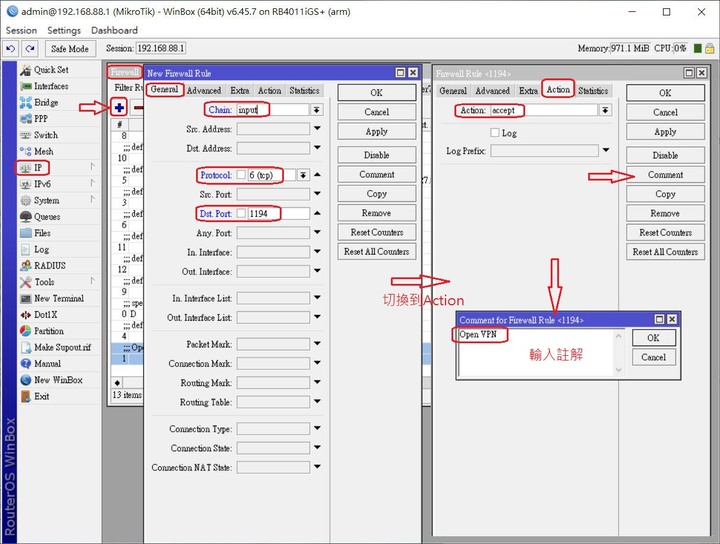Viewport: 720px width, 544px height.
Task: Open Dashboard menu
Action: point(114,30)
